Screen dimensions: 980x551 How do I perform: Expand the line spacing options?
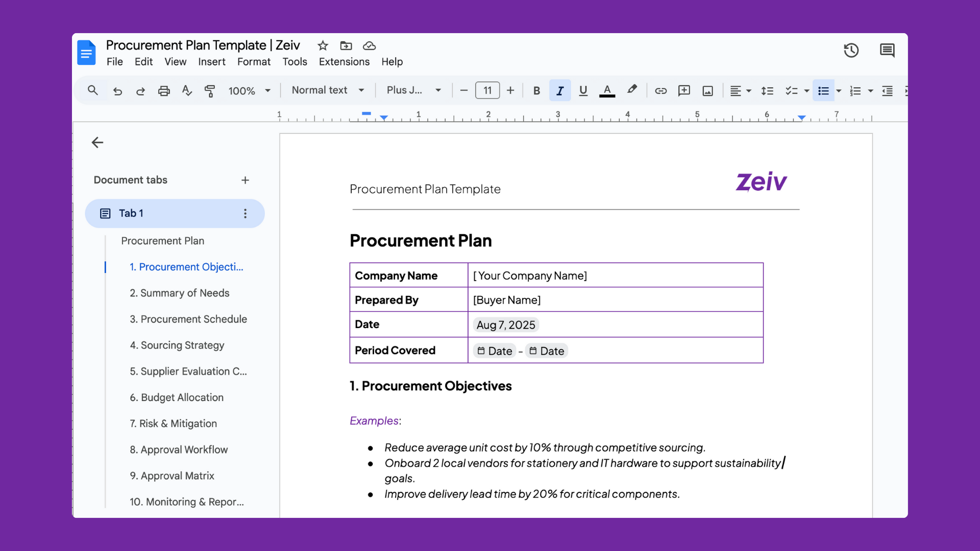767,90
